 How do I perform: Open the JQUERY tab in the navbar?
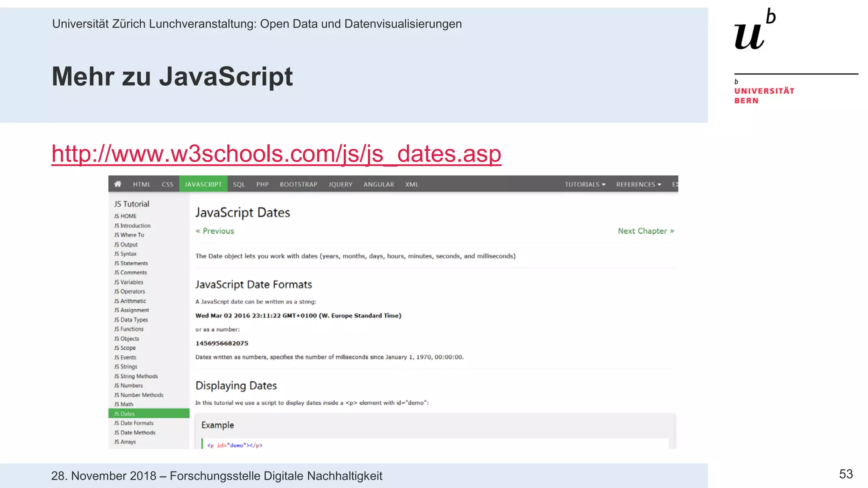[340, 184]
